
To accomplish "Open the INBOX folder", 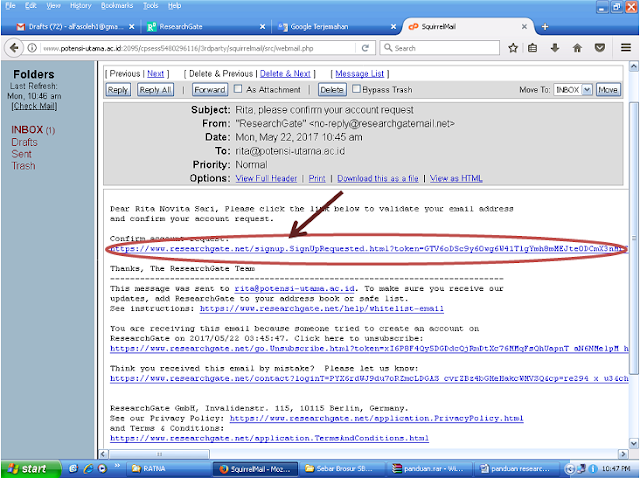I will pyautogui.click(x=27, y=130).
